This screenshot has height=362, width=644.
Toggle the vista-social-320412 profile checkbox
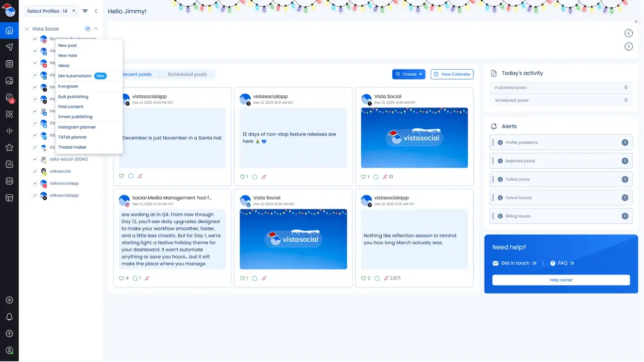point(35,159)
